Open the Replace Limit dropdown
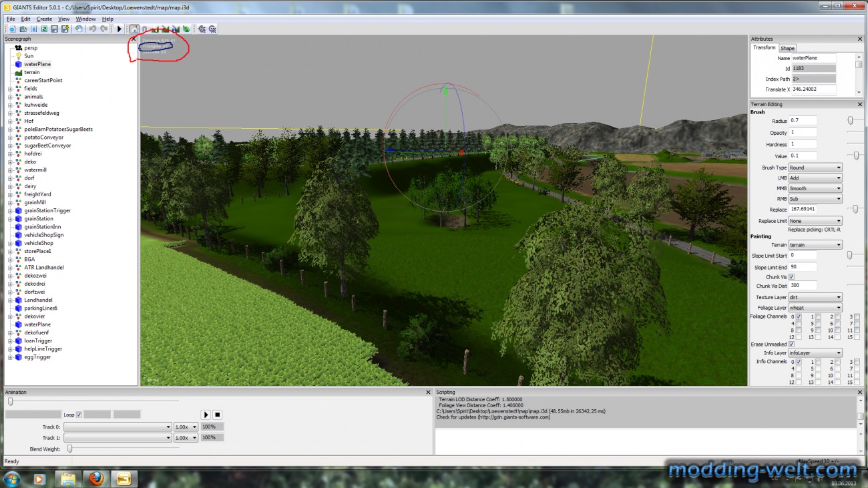 click(x=815, y=221)
